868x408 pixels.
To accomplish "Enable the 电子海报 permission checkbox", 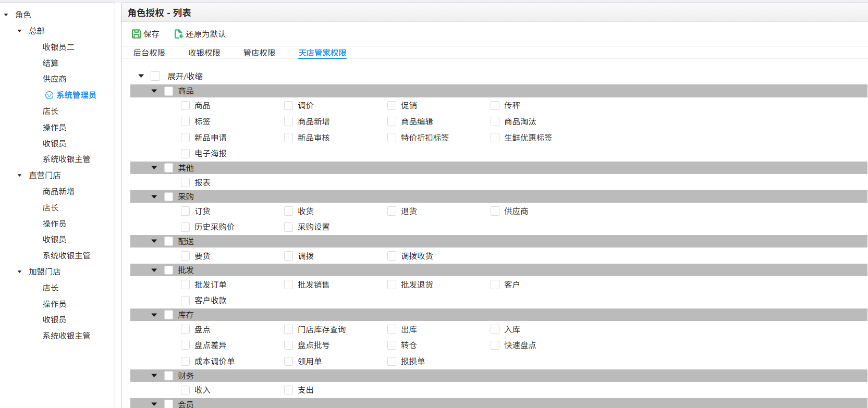I will [x=185, y=154].
